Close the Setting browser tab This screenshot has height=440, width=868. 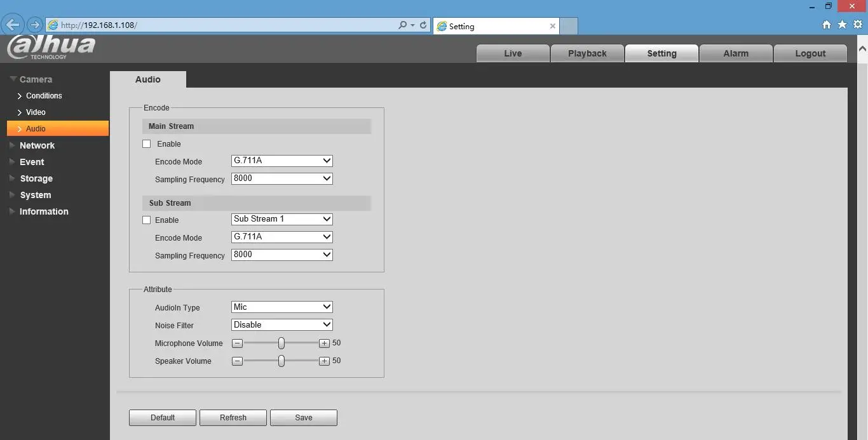(552, 26)
